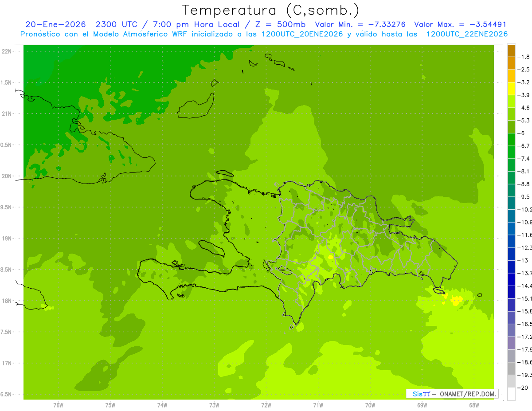Click the "18N" latitude label
This screenshot has height=411, width=532.
point(7,301)
